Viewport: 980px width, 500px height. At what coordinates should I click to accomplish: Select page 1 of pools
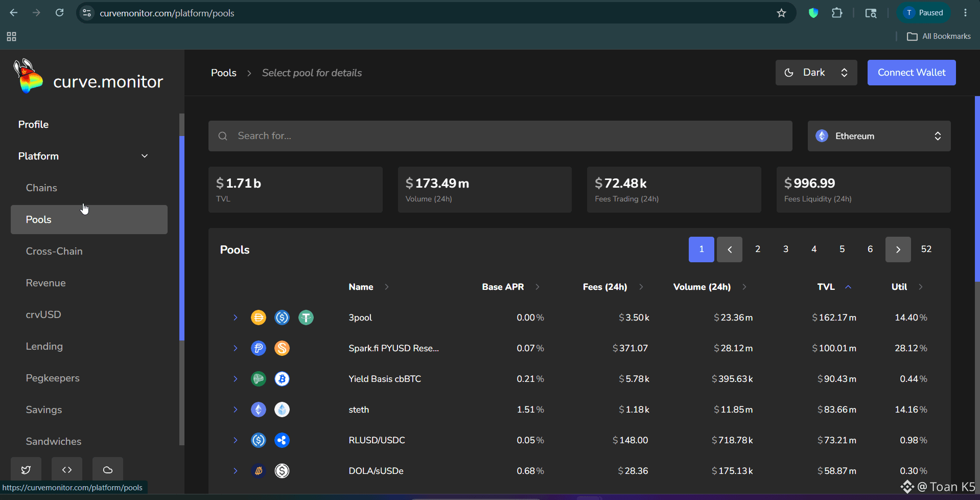click(701, 249)
